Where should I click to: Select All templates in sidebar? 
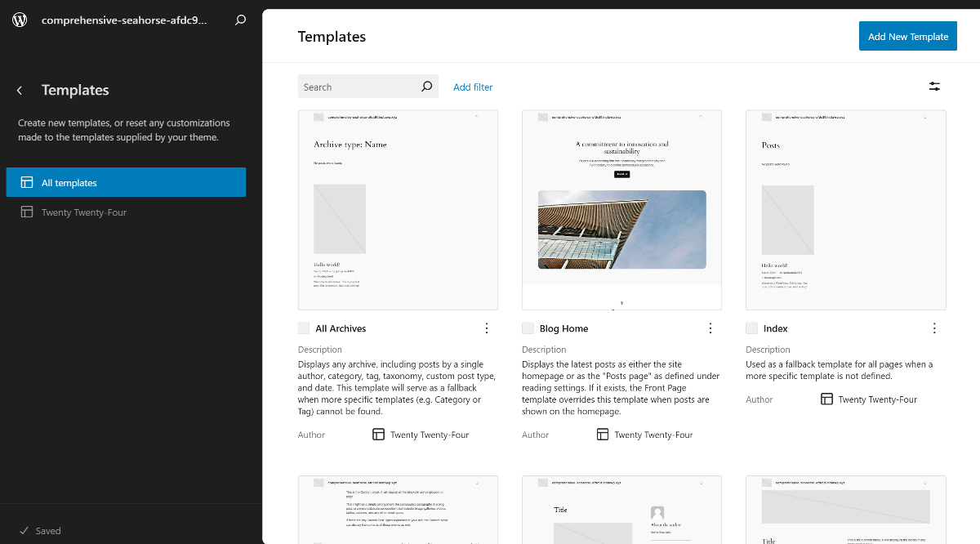click(x=126, y=182)
